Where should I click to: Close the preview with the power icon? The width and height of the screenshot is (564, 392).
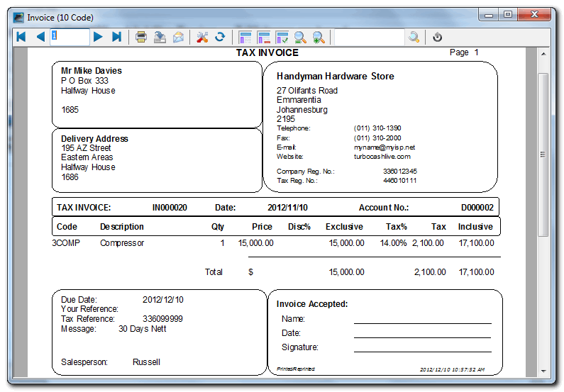(x=438, y=37)
